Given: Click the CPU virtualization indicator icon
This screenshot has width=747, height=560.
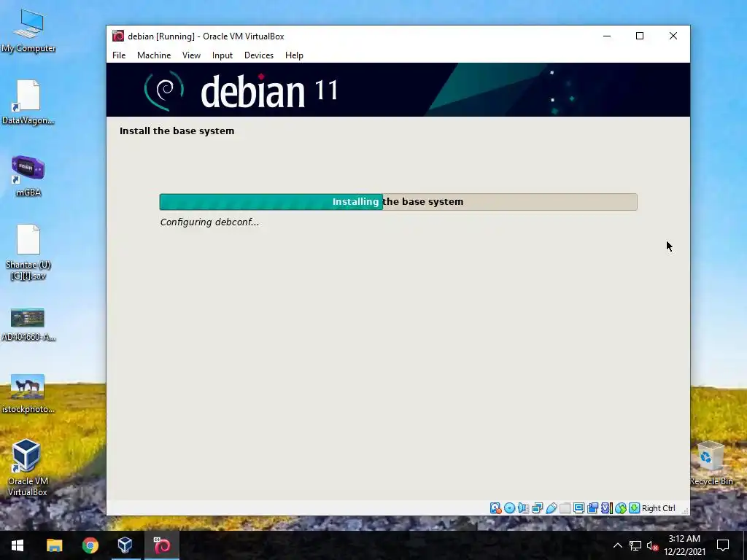Looking at the screenshot, I should [x=606, y=508].
